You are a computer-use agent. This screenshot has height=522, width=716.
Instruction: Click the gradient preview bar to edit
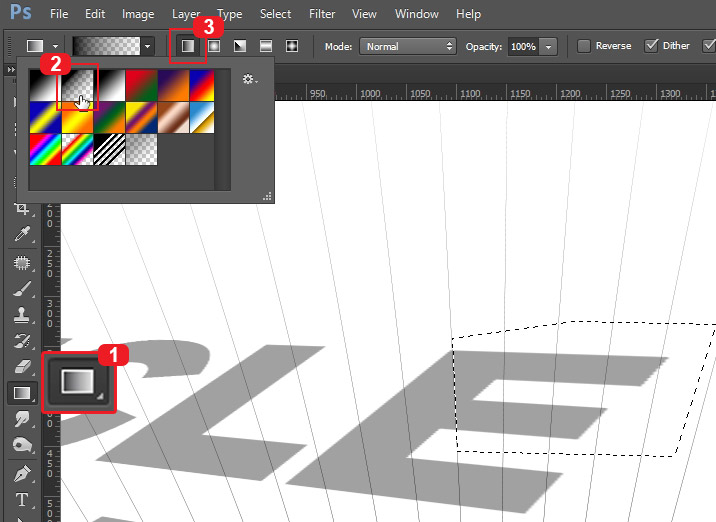tap(106, 46)
